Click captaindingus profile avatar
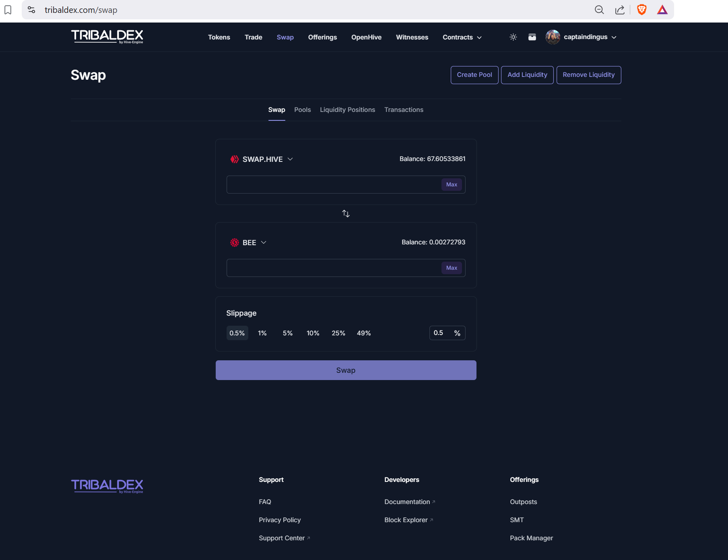The image size is (728, 560). (x=553, y=37)
